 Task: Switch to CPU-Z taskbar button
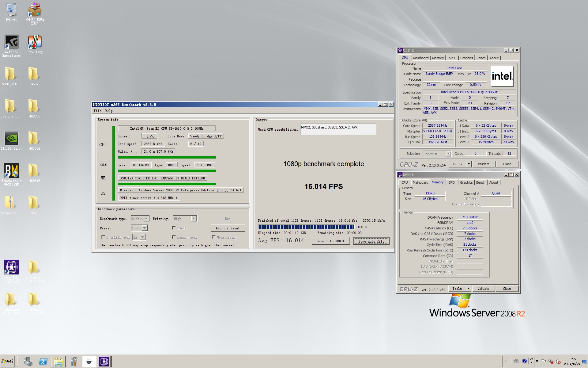(104, 362)
